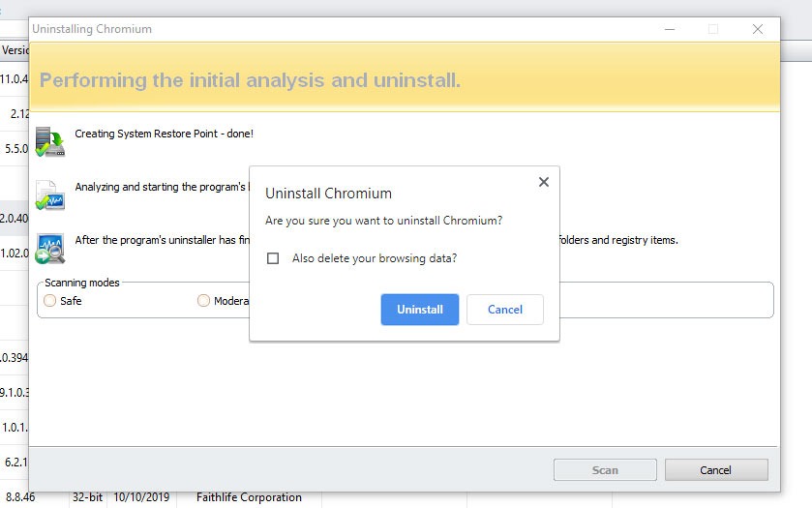Cancel the Uninstall Chromium dialog
This screenshot has height=508, width=812.
pyautogui.click(x=505, y=309)
